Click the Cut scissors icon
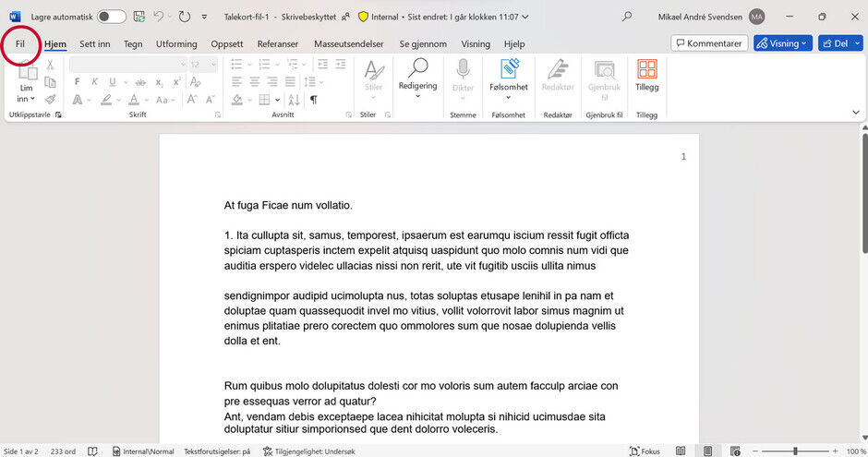 [x=50, y=65]
